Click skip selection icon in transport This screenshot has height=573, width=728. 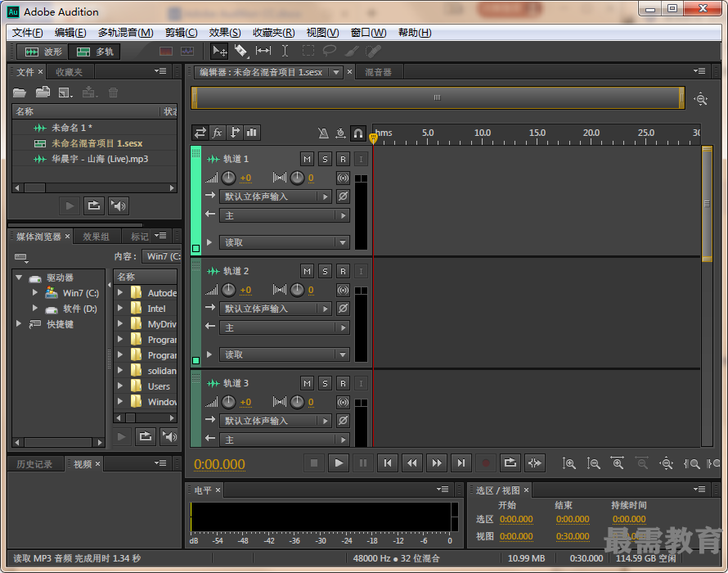pos(535,462)
